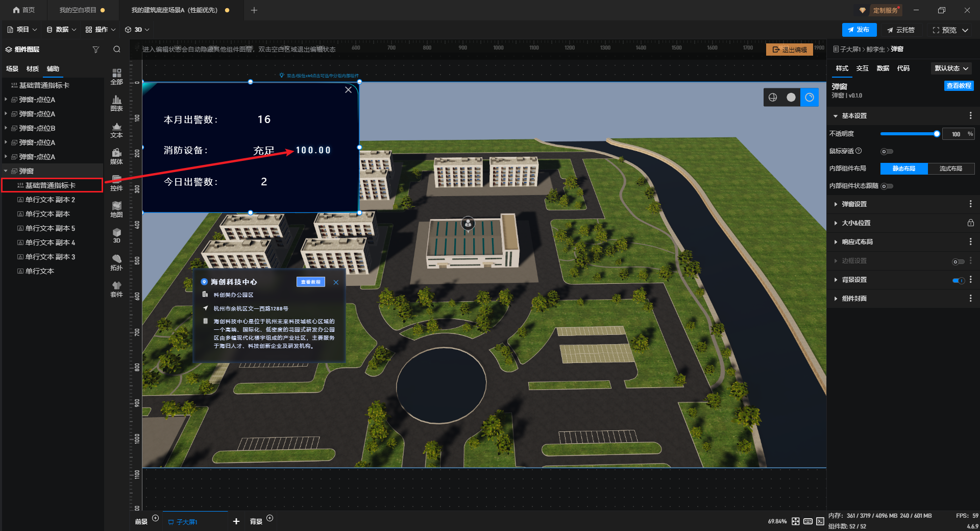Click the 发布 publish button
The height and width of the screenshot is (531, 980).
859,30
